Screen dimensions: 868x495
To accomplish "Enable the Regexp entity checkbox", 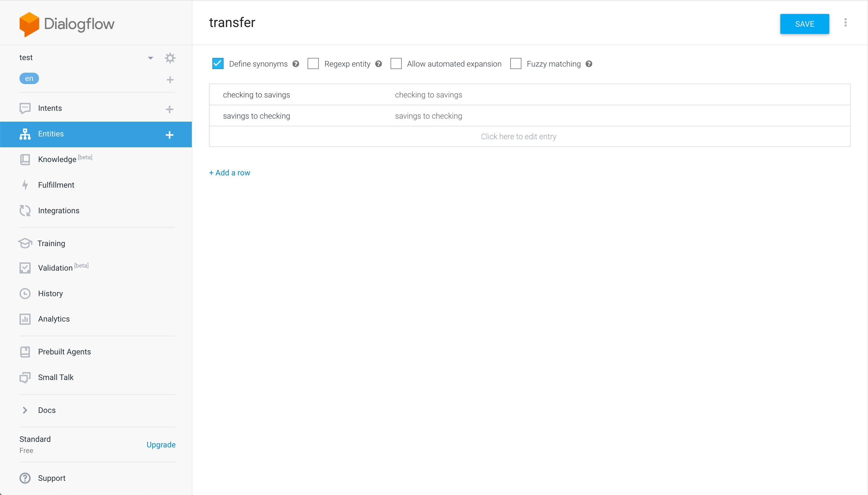I will (313, 63).
